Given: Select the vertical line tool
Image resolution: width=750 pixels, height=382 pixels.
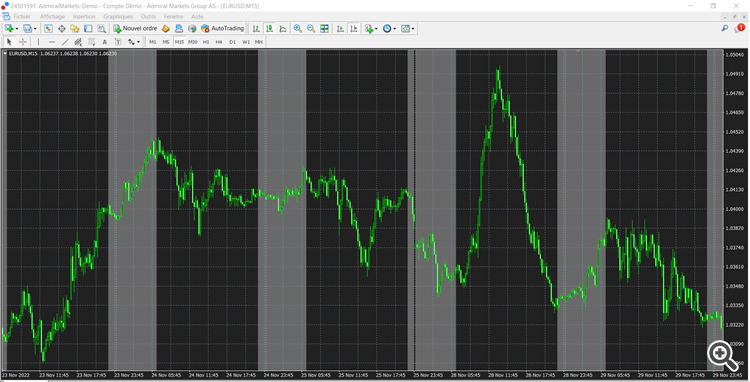Looking at the screenshot, I should [38, 42].
